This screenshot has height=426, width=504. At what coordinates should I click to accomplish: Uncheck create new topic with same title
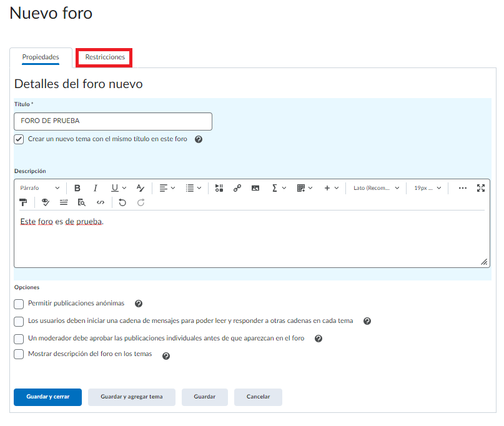point(19,139)
